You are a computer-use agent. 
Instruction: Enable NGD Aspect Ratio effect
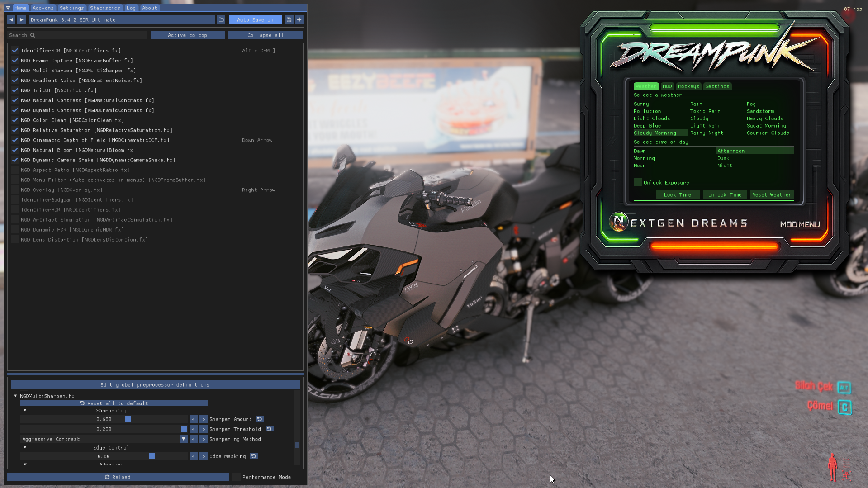[x=15, y=170]
